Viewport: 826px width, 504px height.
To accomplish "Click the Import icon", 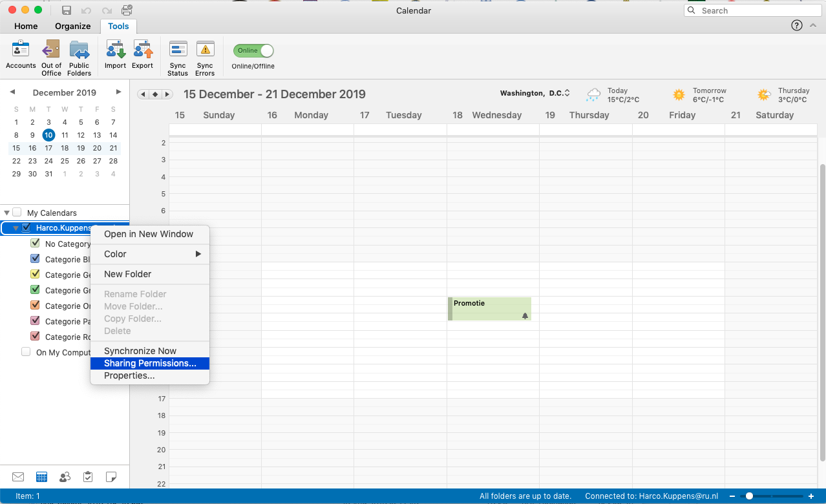I will 115,50.
